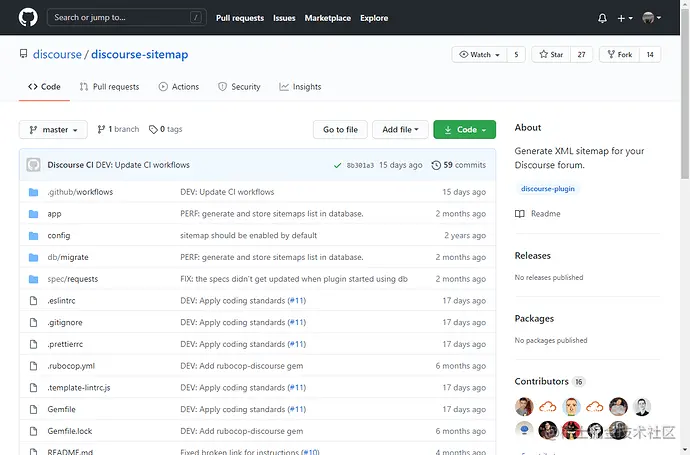View the 1 branch link
690x455 pixels.
tap(118, 129)
